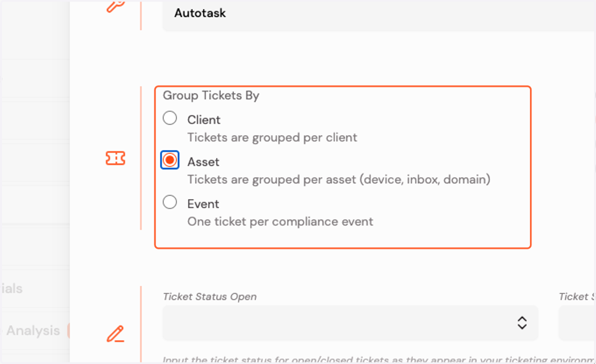596x364 pixels.
Task: Click the ticket icon beside Group Tickets By
Action: [115, 158]
